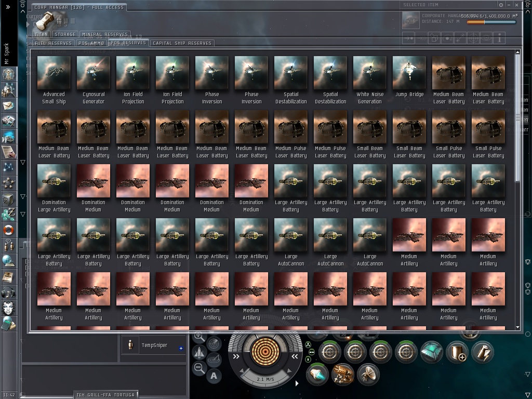Click the blue plus next to TempSniper
The height and width of the screenshot is (399, 532).
pos(181,348)
